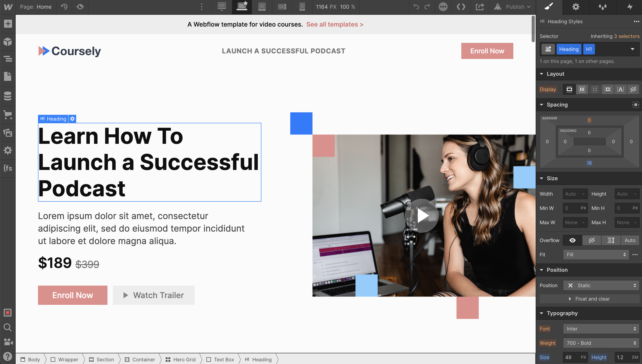
Task: Click the blue H1 selector tag
Action: [x=589, y=49]
